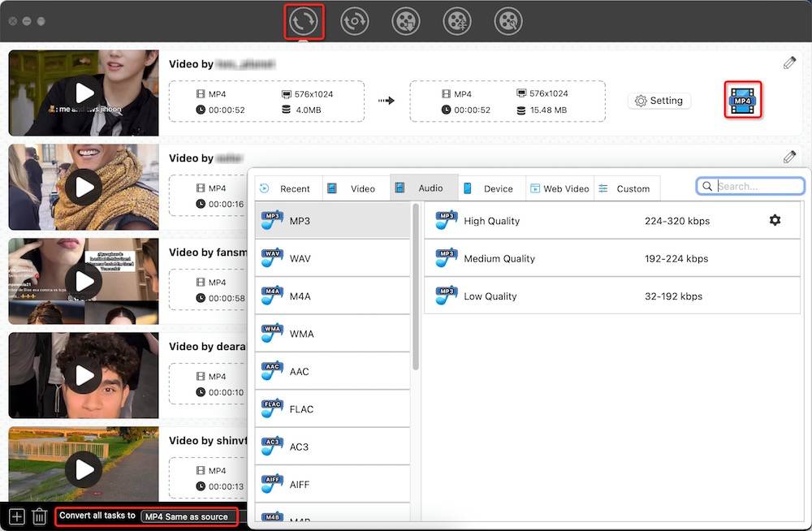The height and width of the screenshot is (531, 812).
Task: Click the format Search field
Action: [x=750, y=186]
